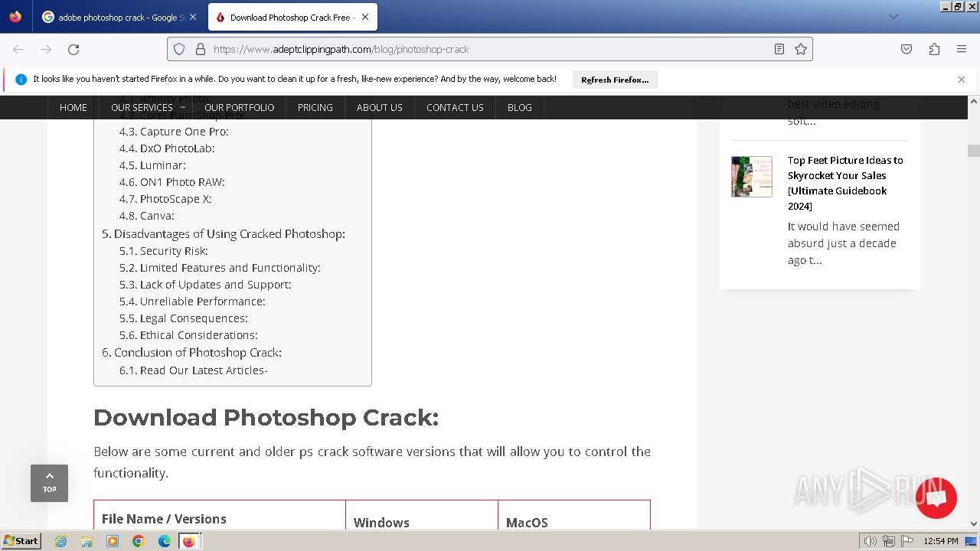Close the Google search tab

192,17
